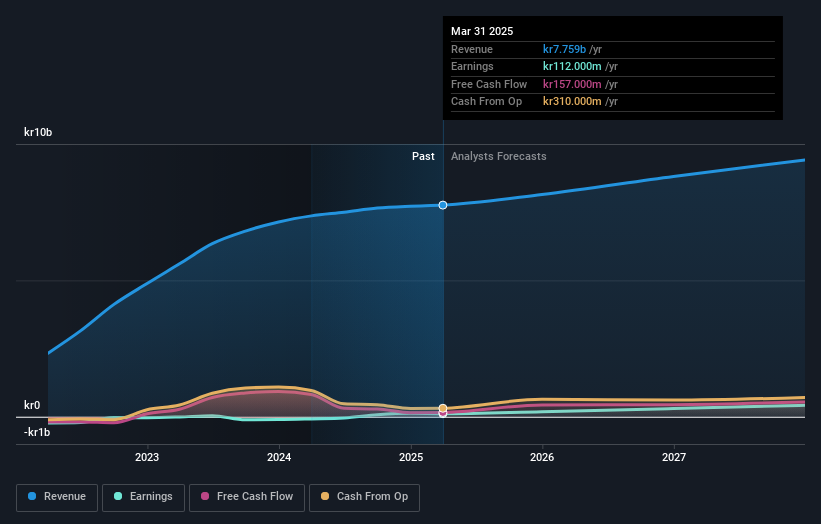
Task: Click the blue Revenue legend dot
Action: point(32,496)
